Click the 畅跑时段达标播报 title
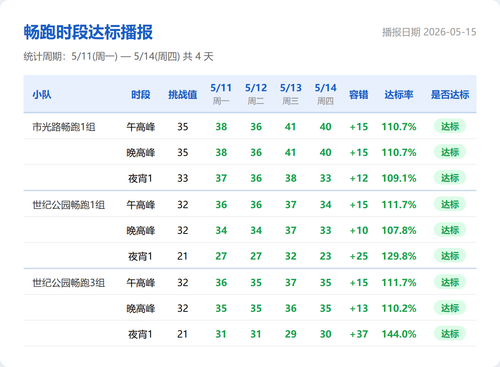The width and height of the screenshot is (500, 367). coord(88,32)
